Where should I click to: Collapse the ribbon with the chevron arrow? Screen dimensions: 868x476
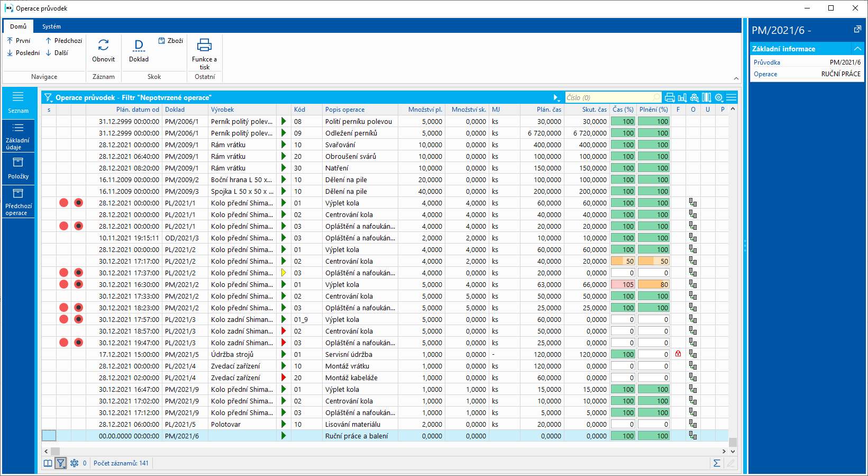click(x=736, y=78)
